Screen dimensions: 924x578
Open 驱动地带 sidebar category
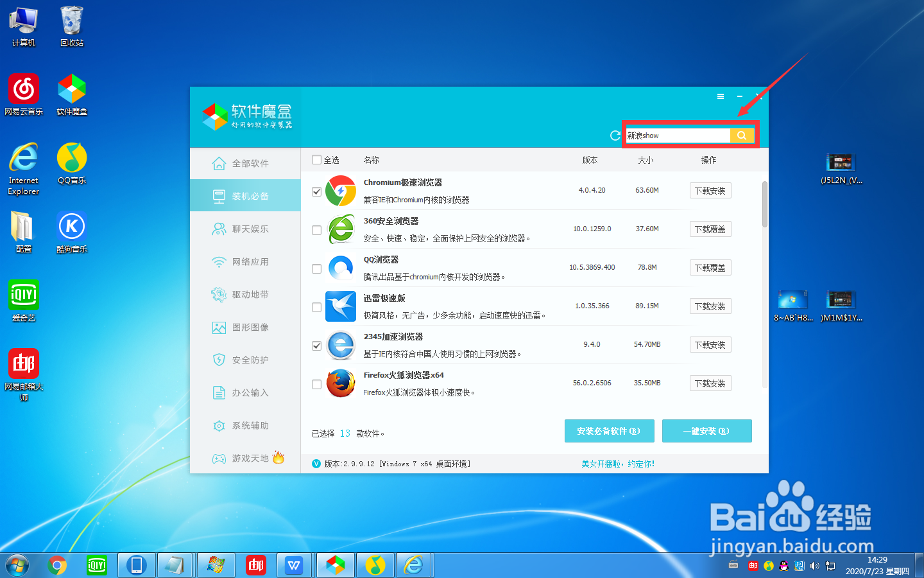click(x=245, y=294)
